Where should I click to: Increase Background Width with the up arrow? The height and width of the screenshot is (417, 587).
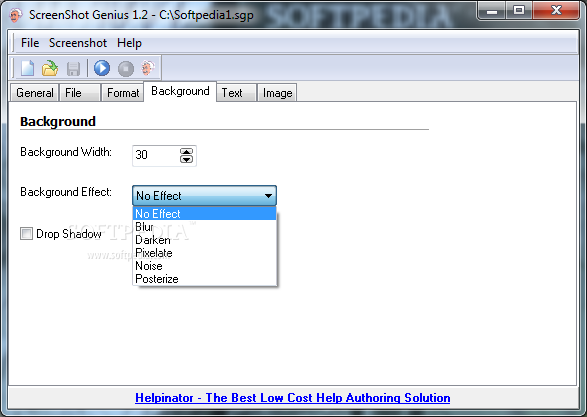(x=186, y=151)
